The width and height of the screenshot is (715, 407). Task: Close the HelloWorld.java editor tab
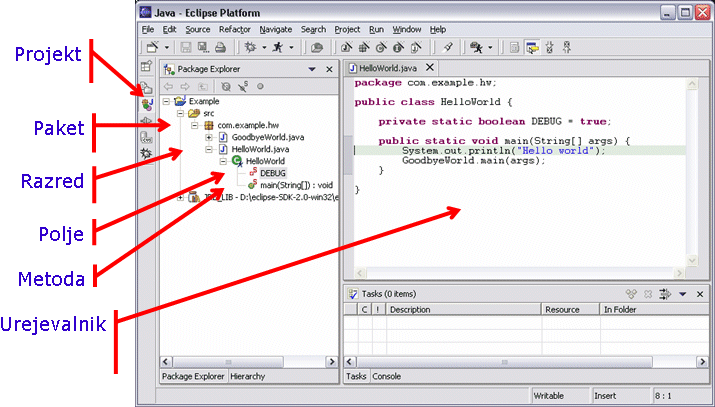click(x=430, y=67)
